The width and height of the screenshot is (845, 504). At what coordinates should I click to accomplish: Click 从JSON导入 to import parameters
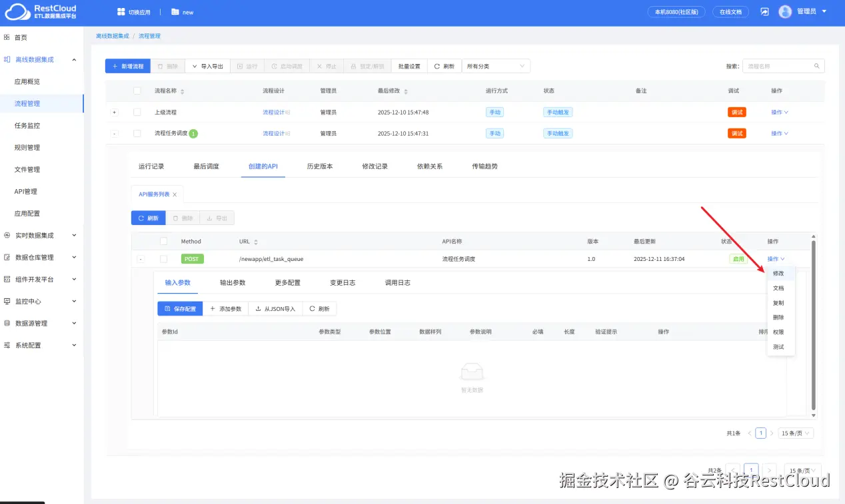point(275,308)
